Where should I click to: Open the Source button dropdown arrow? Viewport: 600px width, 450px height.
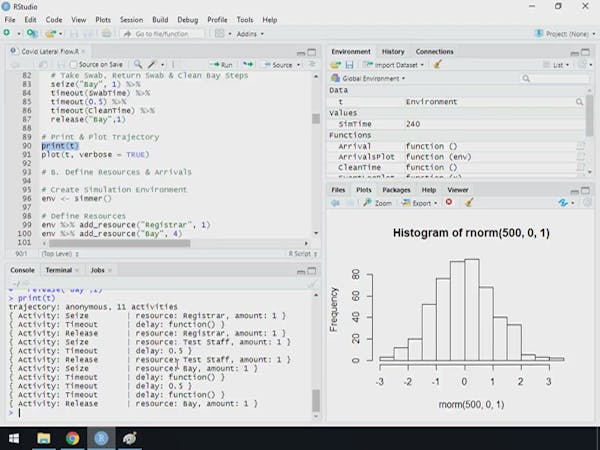(298, 65)
